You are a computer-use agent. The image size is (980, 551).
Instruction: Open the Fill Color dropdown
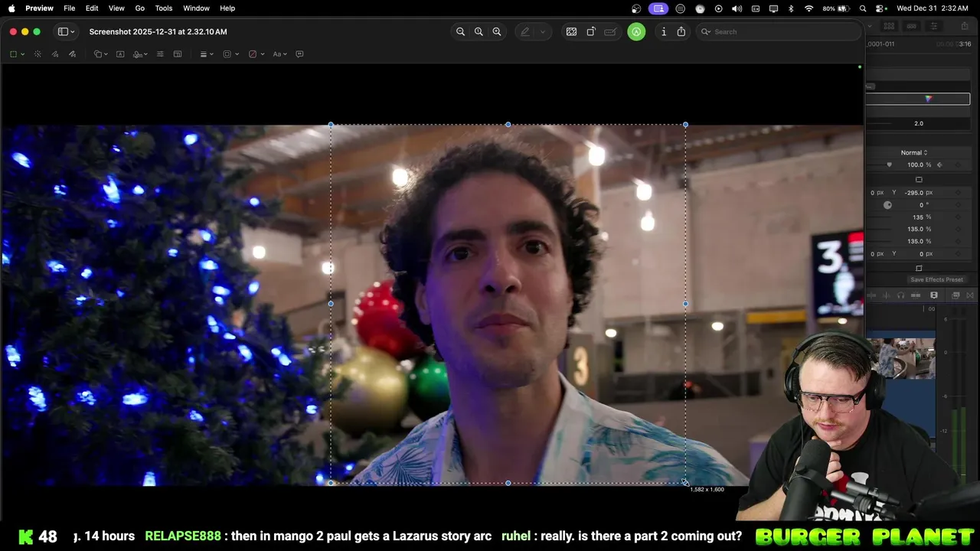point(256,54)
